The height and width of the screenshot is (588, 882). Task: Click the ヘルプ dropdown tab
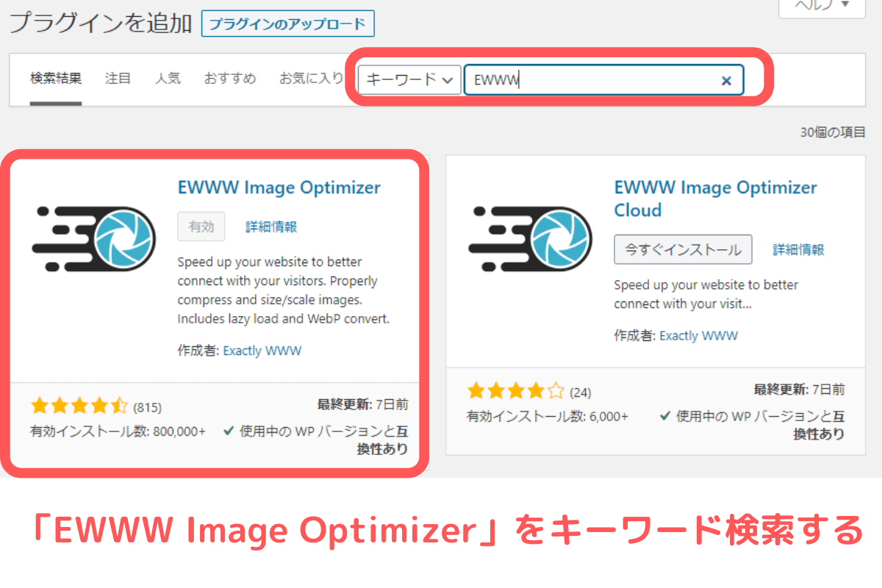[x=822, y=6]
